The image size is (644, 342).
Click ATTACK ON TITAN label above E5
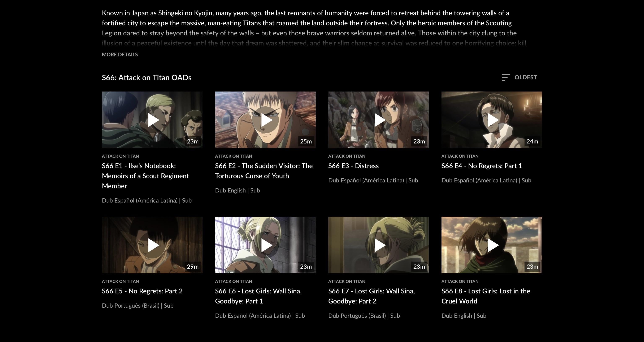(x=120, y=281)
